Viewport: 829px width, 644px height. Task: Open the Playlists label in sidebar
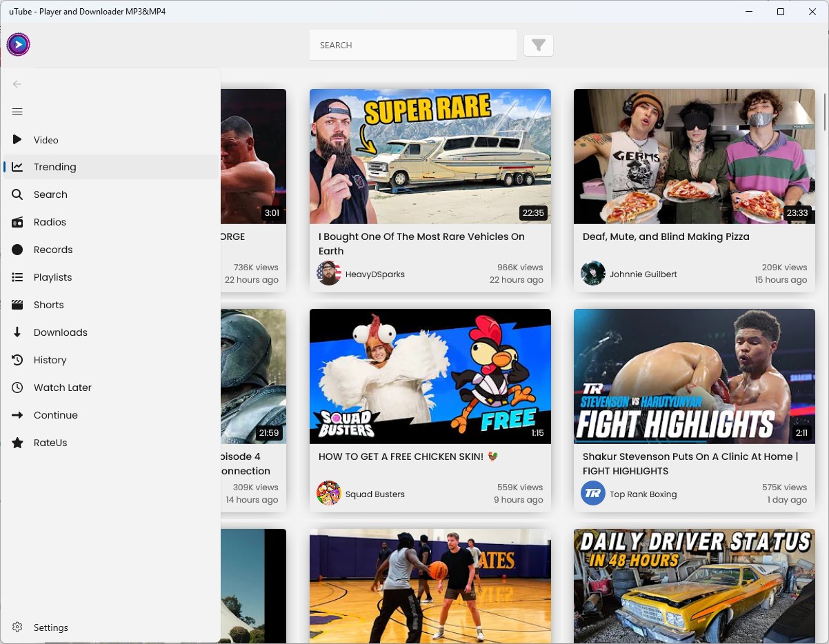53,277
